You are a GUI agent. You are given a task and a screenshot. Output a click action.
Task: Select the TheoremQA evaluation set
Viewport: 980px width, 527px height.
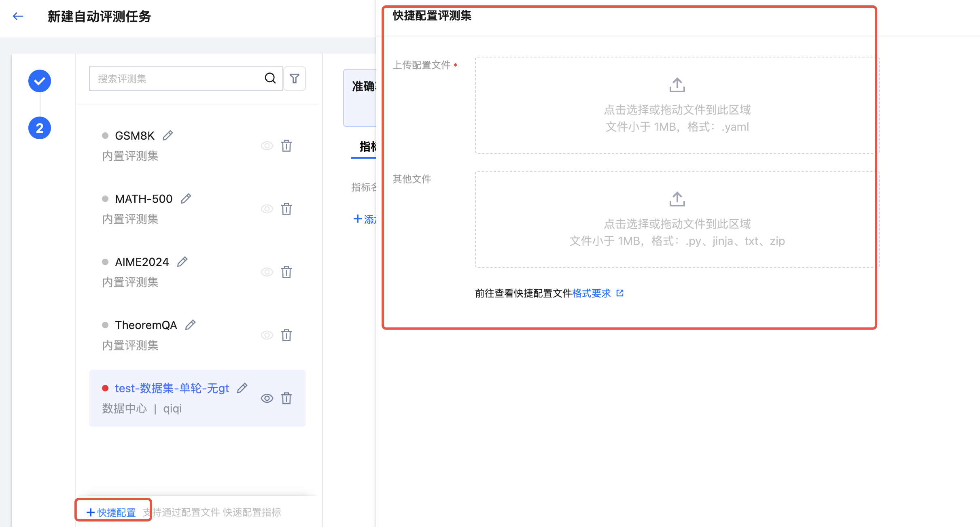[x=146, y=325]
